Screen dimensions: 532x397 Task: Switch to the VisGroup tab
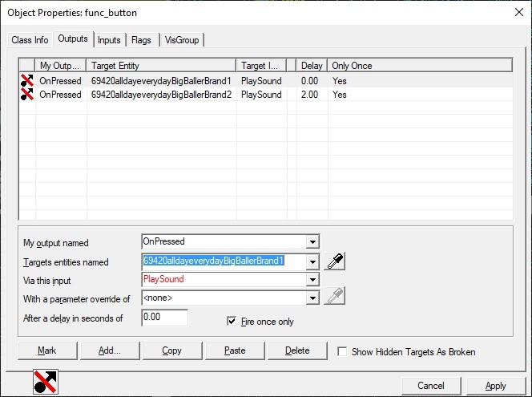(x=182, y=40)
